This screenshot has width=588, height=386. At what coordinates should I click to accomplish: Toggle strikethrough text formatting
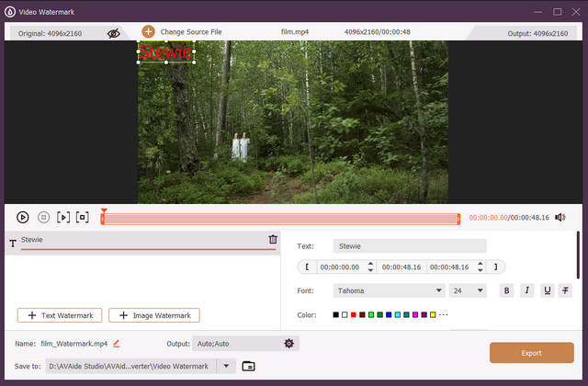[x=566, y=290]
